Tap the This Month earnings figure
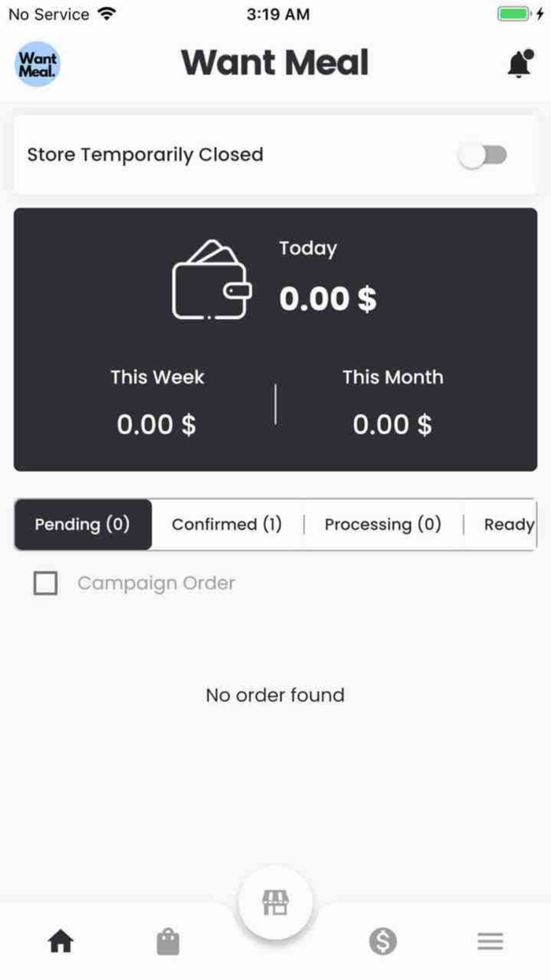Screen dimensions: 551x980 coord(392,425)
